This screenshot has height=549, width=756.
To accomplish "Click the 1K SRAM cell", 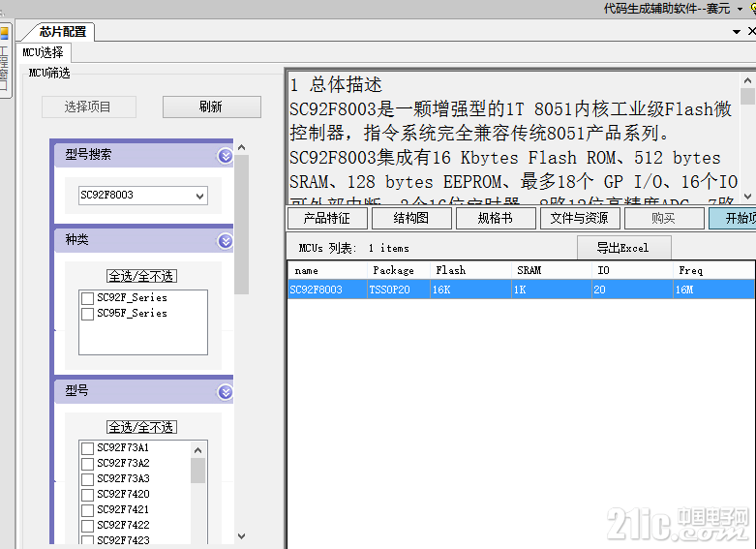I will pos(551,290).
